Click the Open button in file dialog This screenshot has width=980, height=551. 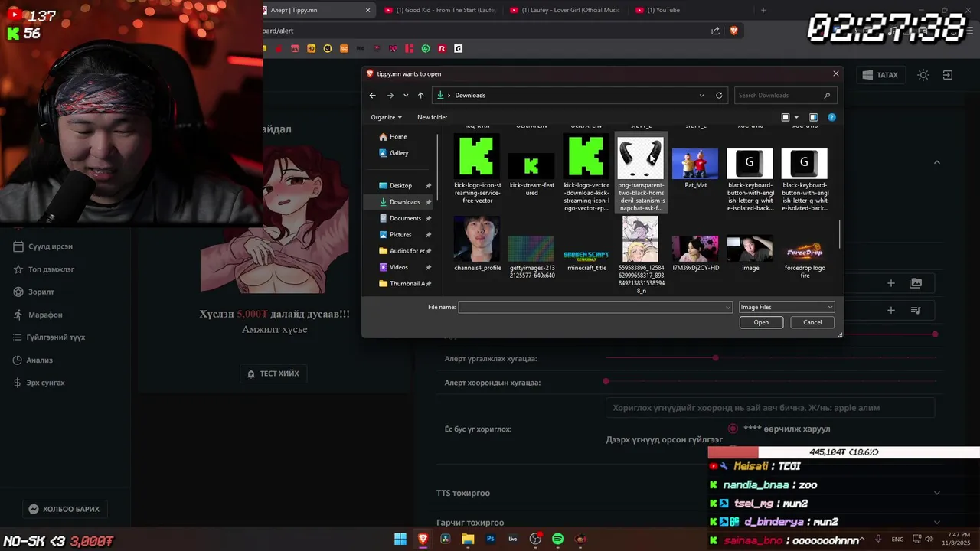tap(761, 322)
